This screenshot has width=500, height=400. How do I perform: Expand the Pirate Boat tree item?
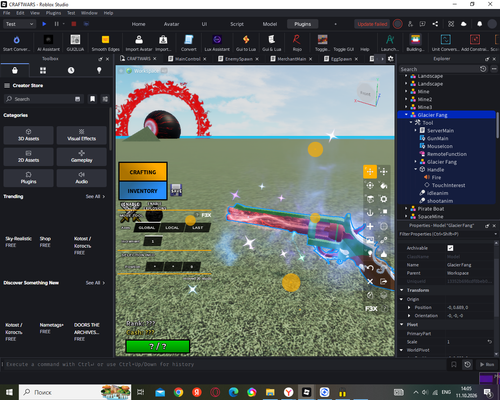tap(406, 209)
